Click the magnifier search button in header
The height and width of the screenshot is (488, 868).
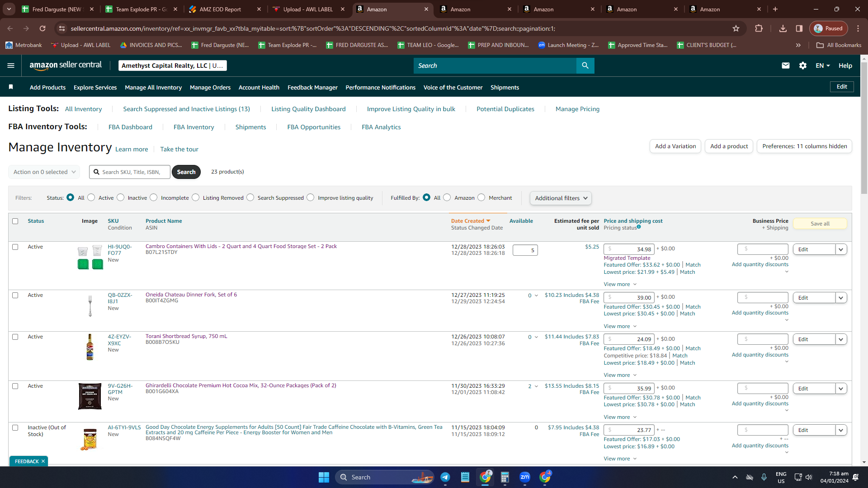pyautogui.click(x=585, y=66)
